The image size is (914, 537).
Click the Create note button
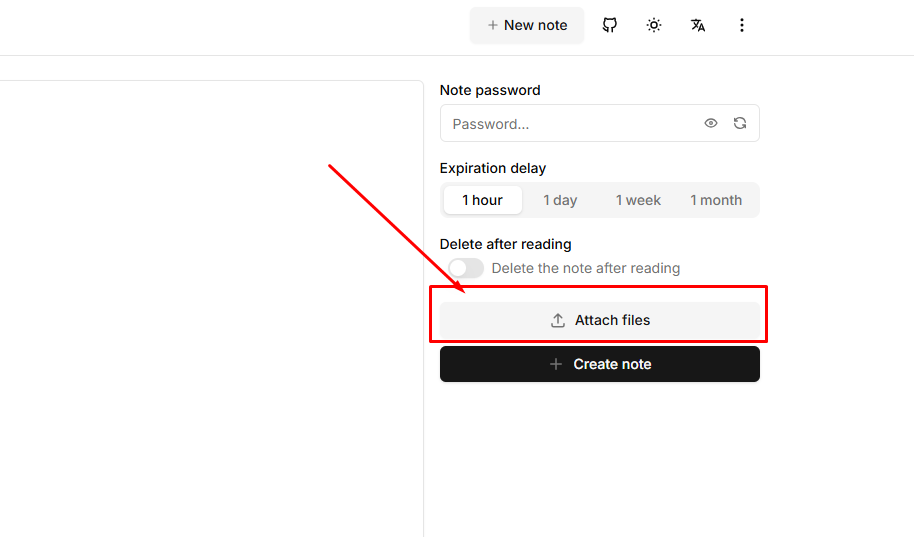[x=600, y=364]
